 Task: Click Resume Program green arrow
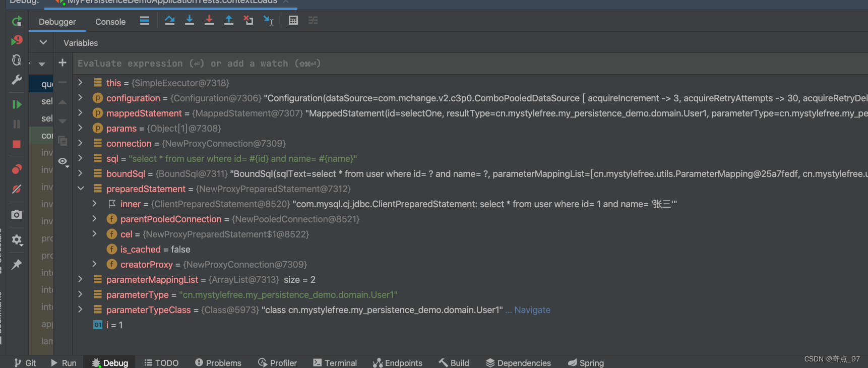click(x=17, y=104)
